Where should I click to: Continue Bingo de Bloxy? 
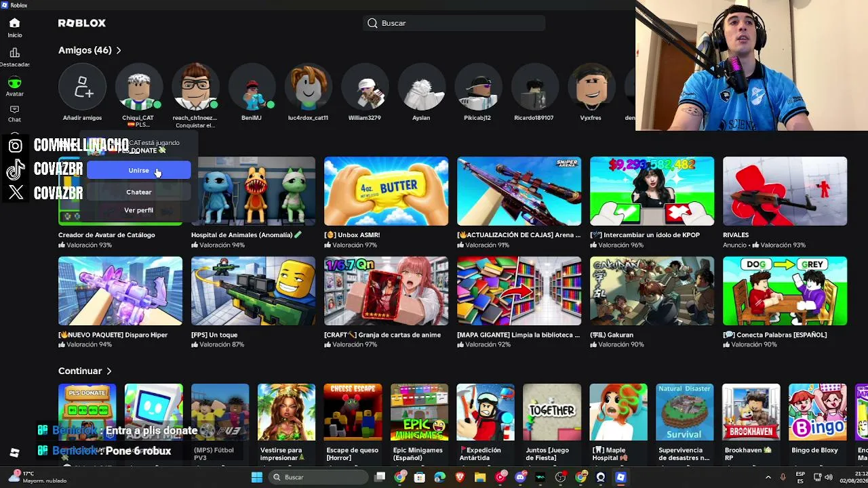tap(818, 413)
